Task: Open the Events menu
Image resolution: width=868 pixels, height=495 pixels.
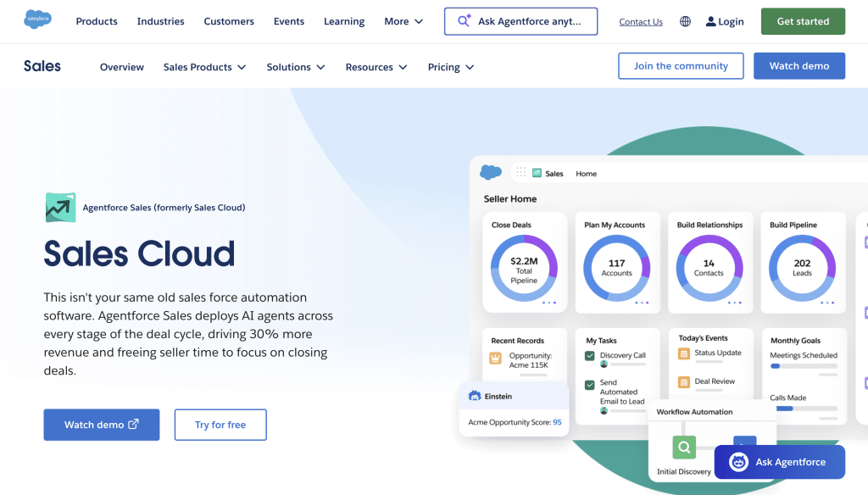Action: coord(289,21)
